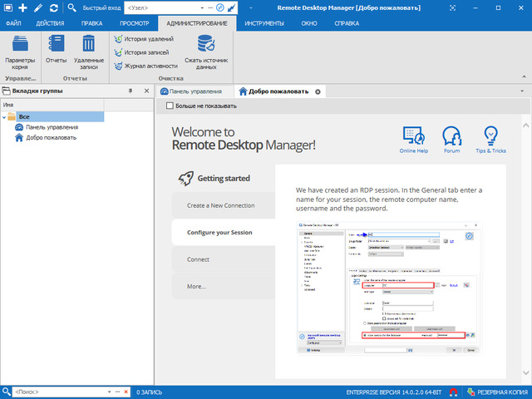Select Create a New Connection step

tap(224, 205)
